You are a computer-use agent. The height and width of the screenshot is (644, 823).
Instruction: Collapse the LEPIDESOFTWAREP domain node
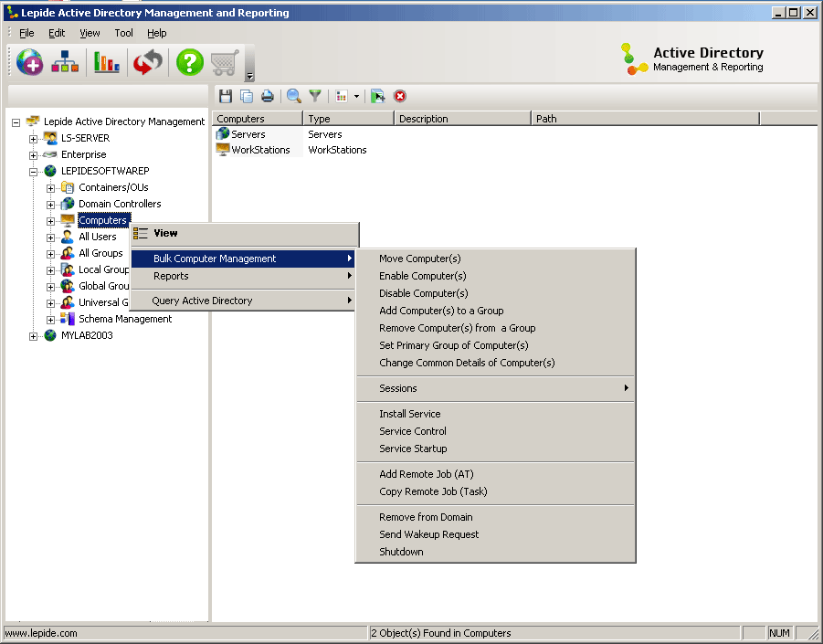(x=33, y=172)
